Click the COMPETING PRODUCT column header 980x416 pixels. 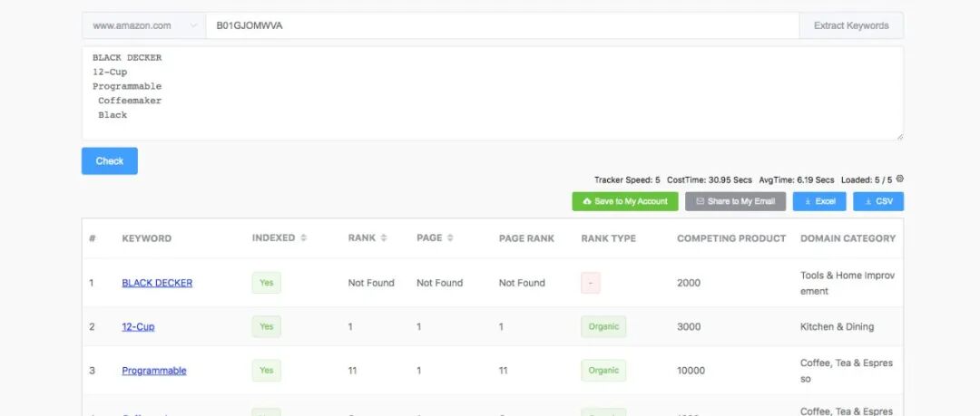[x=731, y=238]
